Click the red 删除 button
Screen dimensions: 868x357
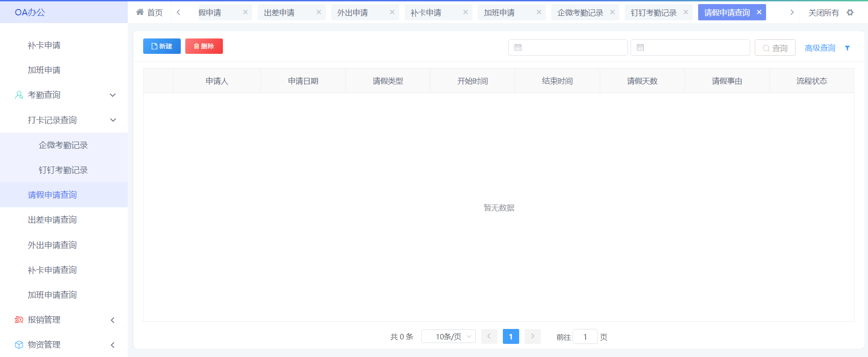[204, 46]
